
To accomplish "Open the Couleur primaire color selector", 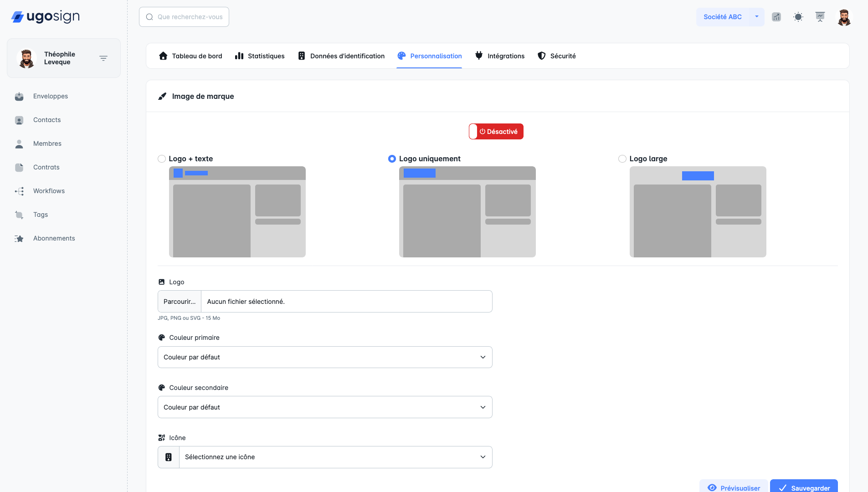I will point(324,357).
